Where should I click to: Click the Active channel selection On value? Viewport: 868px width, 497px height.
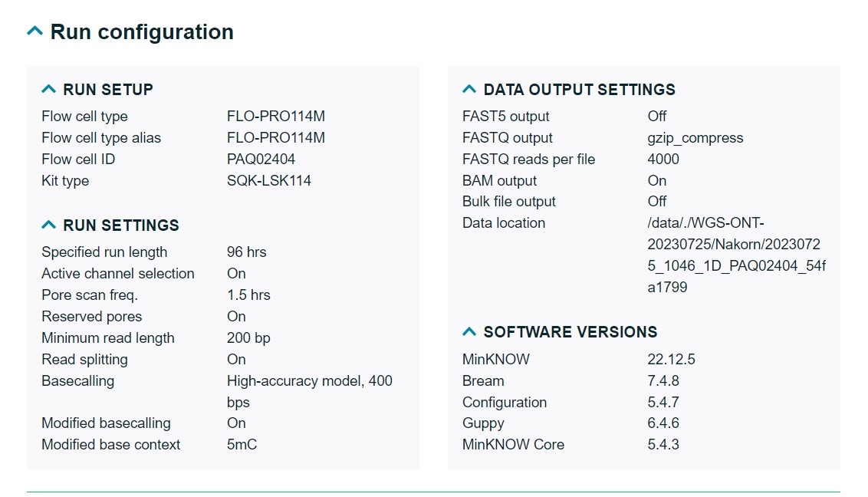click(x=236, y=274)
